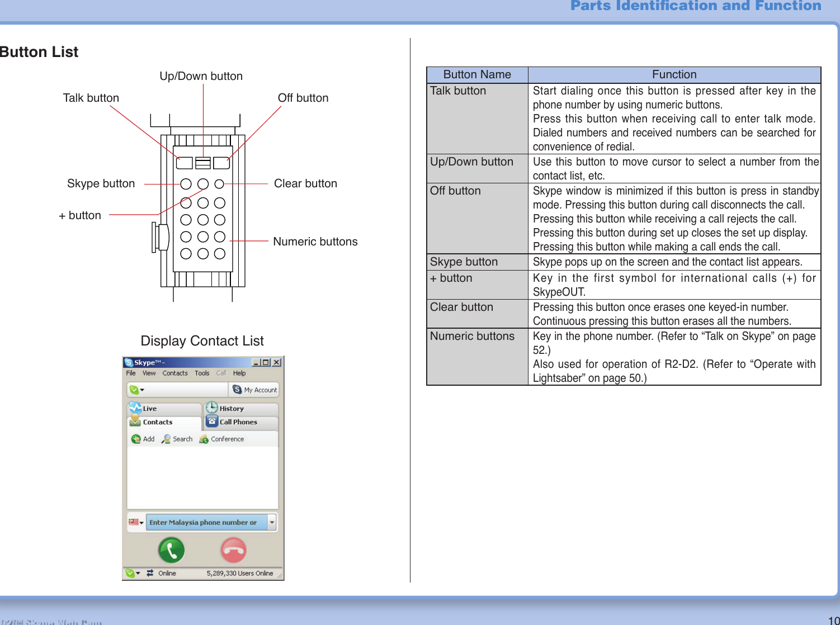The height and width of the screenshot is (625, 840).
Task: Select the Contacts tab with person icon
Action: coord(164,422)
